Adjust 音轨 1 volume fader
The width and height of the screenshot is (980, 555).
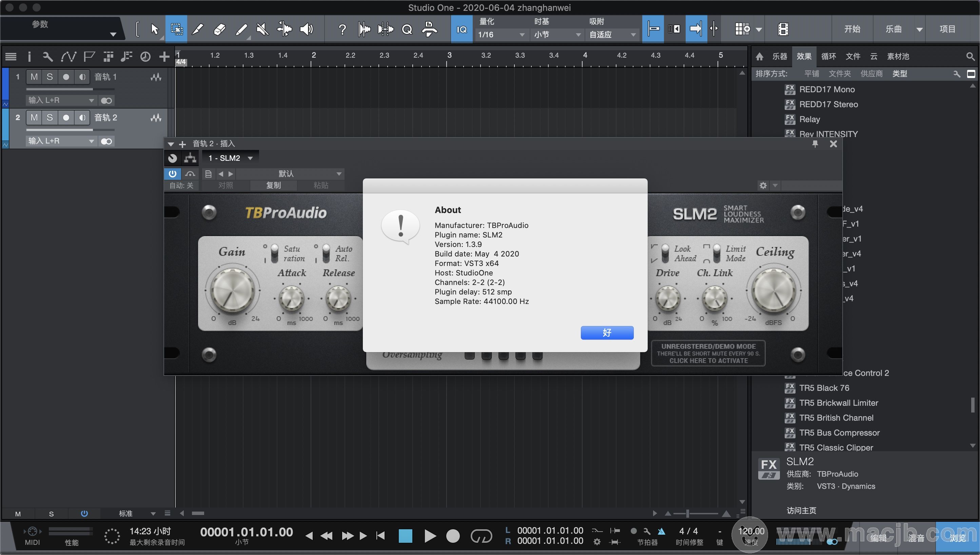[x=71, y=89]
